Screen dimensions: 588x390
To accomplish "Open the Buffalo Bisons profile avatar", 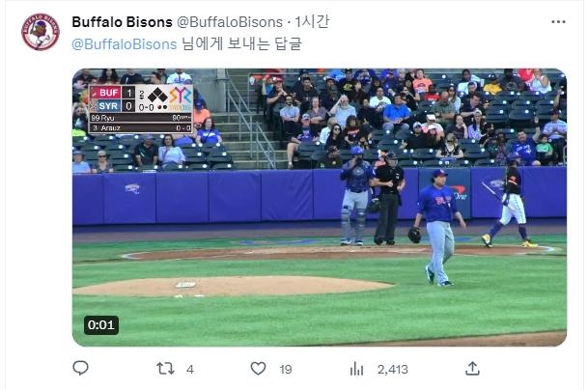I will [41, 32].
